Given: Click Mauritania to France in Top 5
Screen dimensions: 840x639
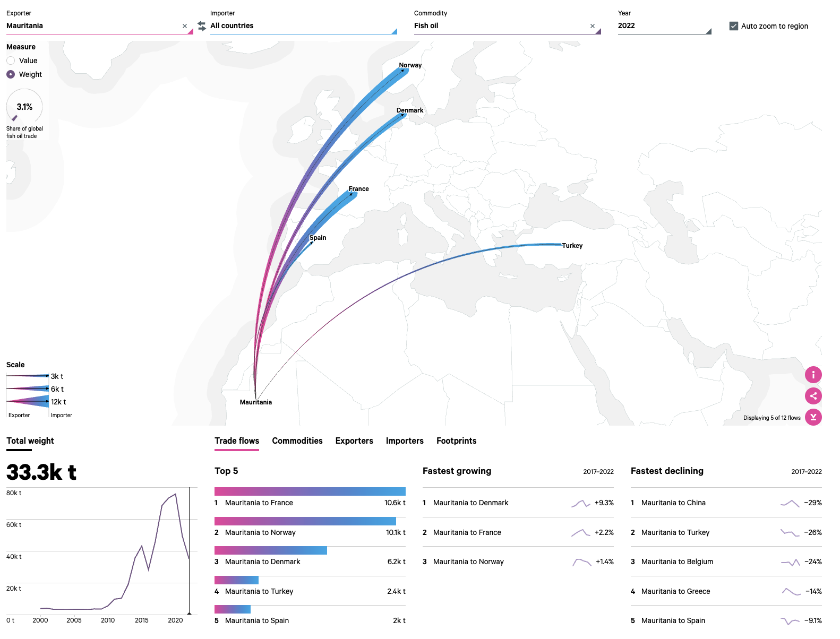Looking at the screenshot, I should (x=259, y=503).
